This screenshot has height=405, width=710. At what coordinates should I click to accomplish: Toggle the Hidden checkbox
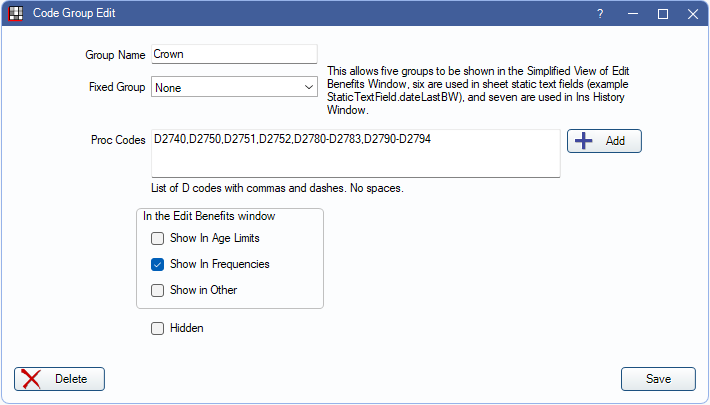[x=157, y=328]
